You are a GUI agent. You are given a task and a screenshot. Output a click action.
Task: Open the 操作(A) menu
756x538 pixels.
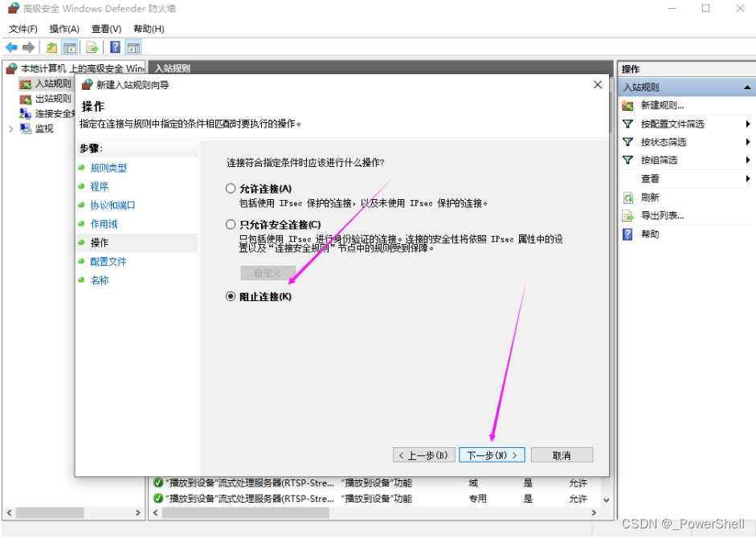pos(64,29)
